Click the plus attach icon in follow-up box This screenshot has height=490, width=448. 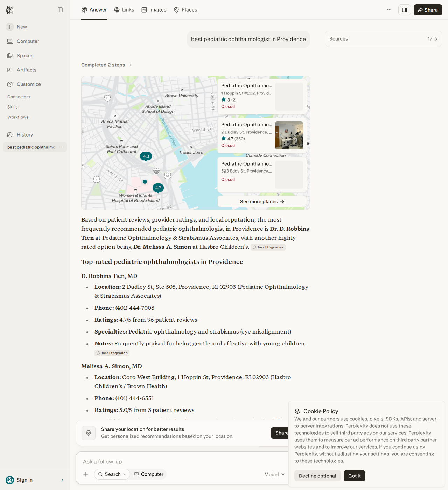click(86, 474)
